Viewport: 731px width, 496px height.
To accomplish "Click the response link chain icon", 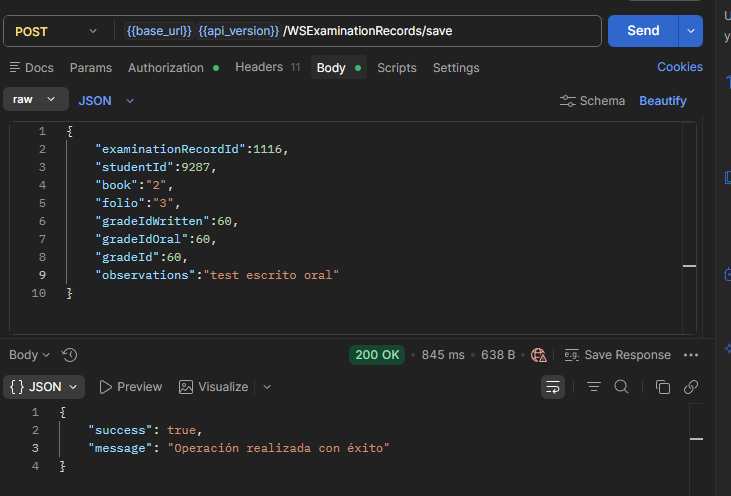I will click(690, 387).
